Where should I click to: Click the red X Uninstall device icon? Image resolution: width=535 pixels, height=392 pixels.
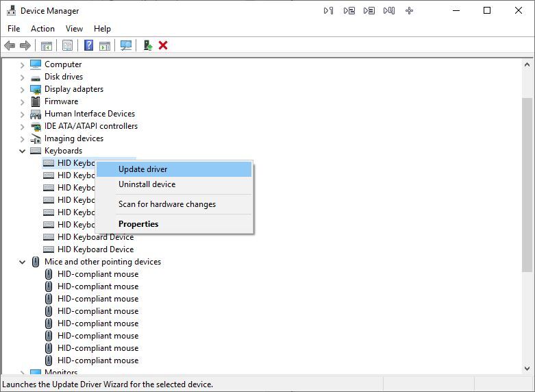point(163,45)
